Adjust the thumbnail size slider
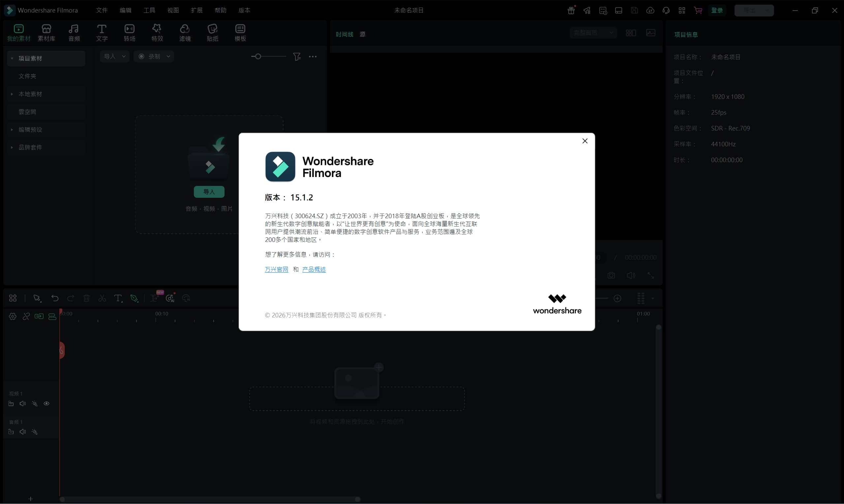844x504 pixels. pos(258,56)
